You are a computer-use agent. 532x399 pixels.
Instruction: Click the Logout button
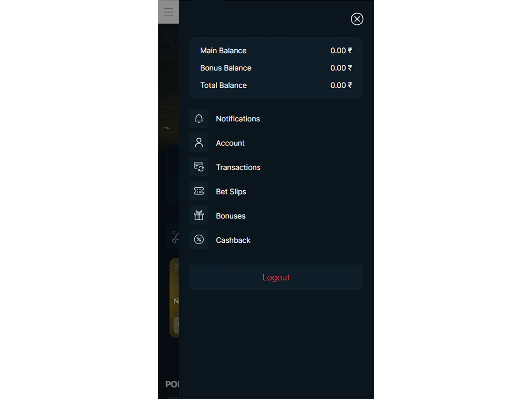point(276,277)
